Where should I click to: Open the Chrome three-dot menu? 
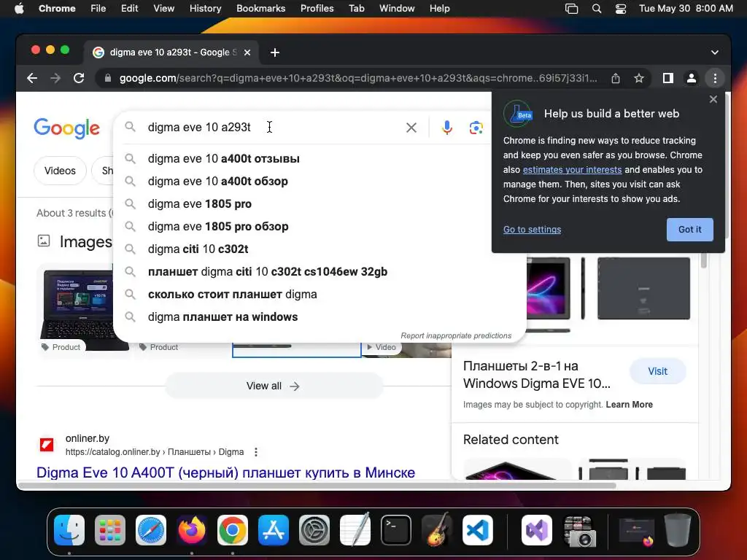click(715, 78)
